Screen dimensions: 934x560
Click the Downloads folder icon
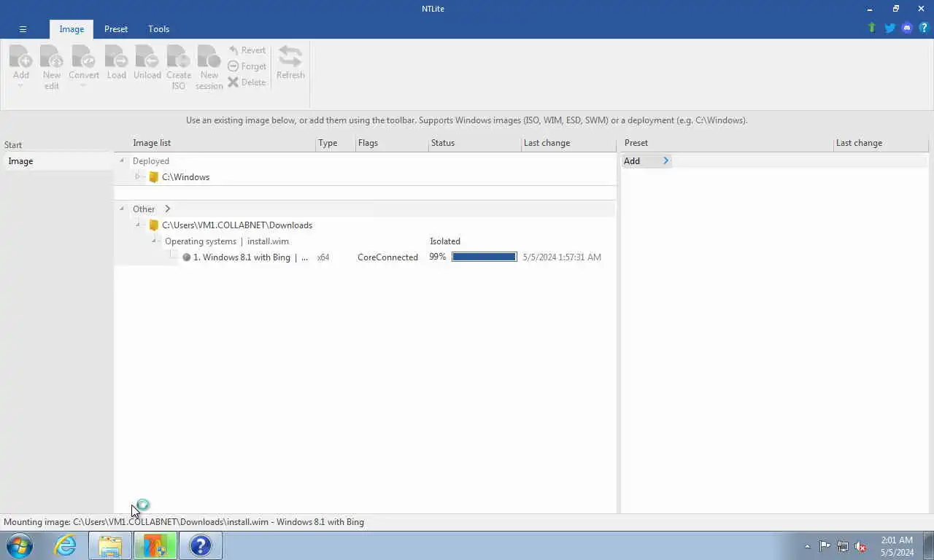point(153,225)
